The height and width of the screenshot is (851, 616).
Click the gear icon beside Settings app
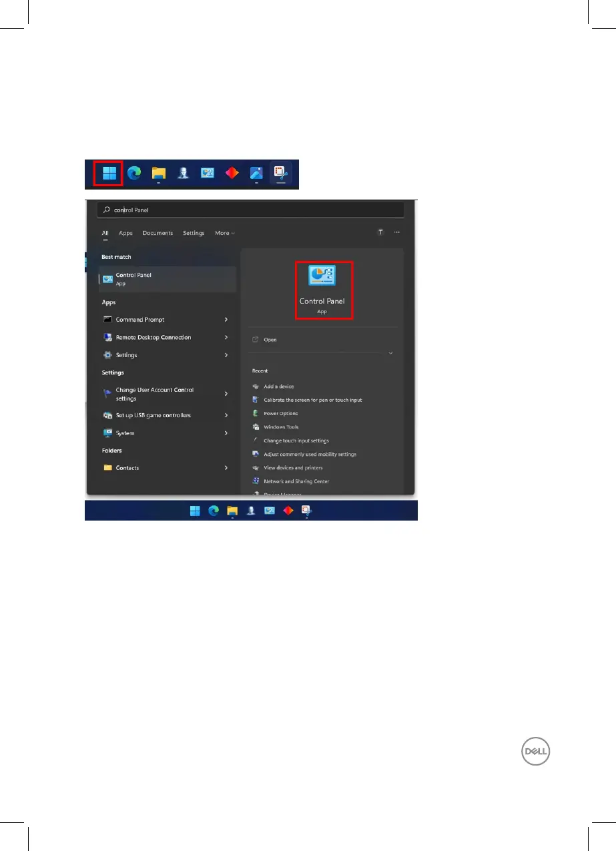(x=108, y=355)
